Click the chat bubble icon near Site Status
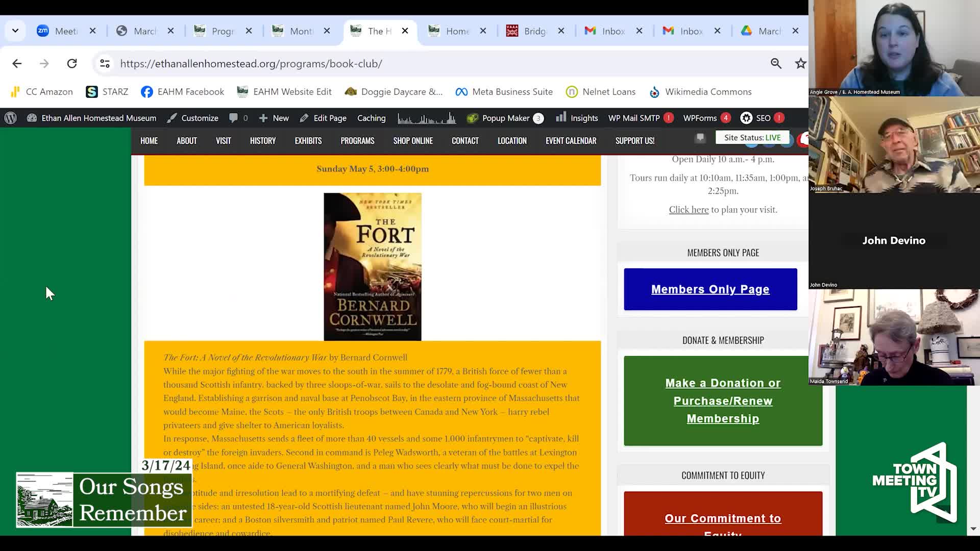 pos(700,138)
